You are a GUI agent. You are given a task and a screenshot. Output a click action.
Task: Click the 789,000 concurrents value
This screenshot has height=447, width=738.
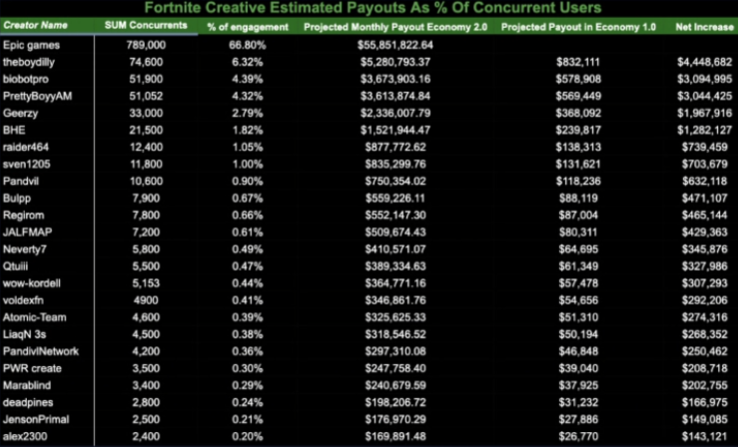146,45
